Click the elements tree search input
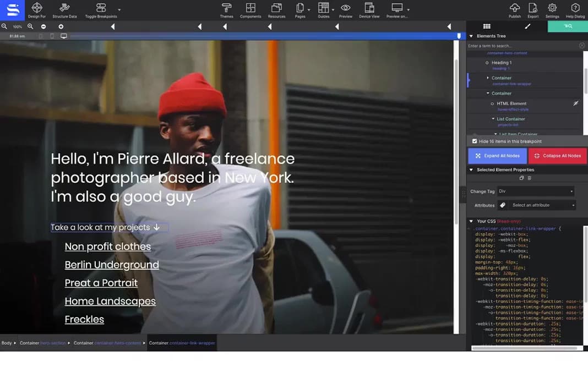The image size is (588, 373). (x=522, y=46)
